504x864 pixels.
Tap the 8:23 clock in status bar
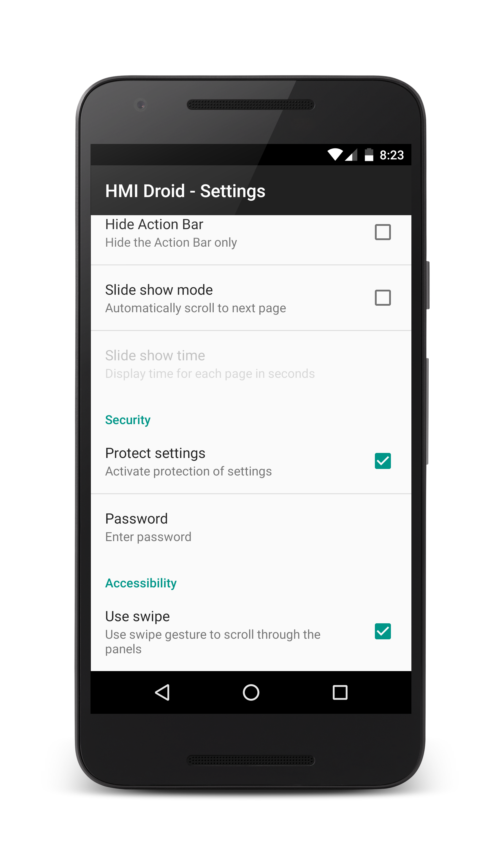tap(392, 155)
